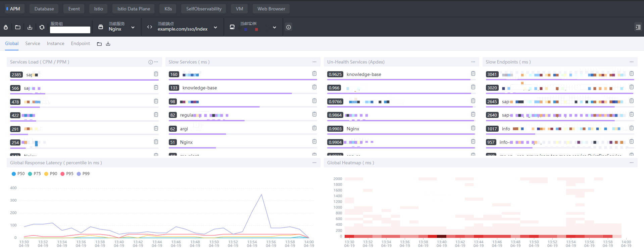Toggle the P95 series in latency legend

point(67,174)
